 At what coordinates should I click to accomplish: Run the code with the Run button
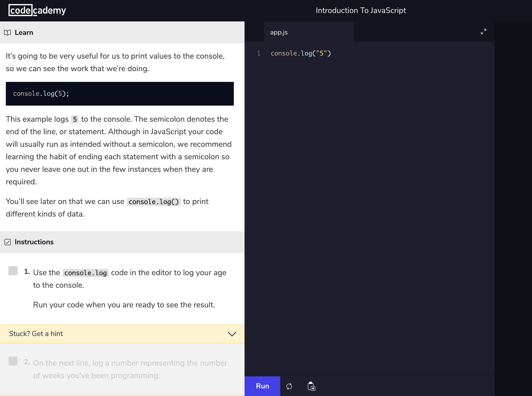(x=262, y=386)
